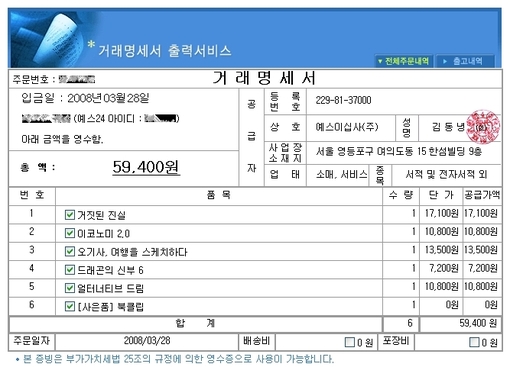Click the order date 2008/03/28
Image resolution: width=510 pixels, height=367 pixels.
(147, 340)
